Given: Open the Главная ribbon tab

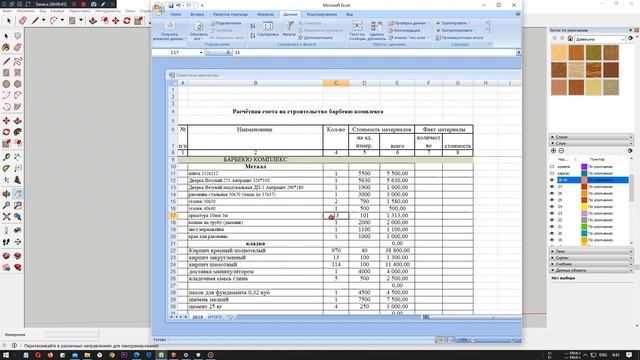Looking at the screenshot, I should pyautogui.click(x=176, y=14).
